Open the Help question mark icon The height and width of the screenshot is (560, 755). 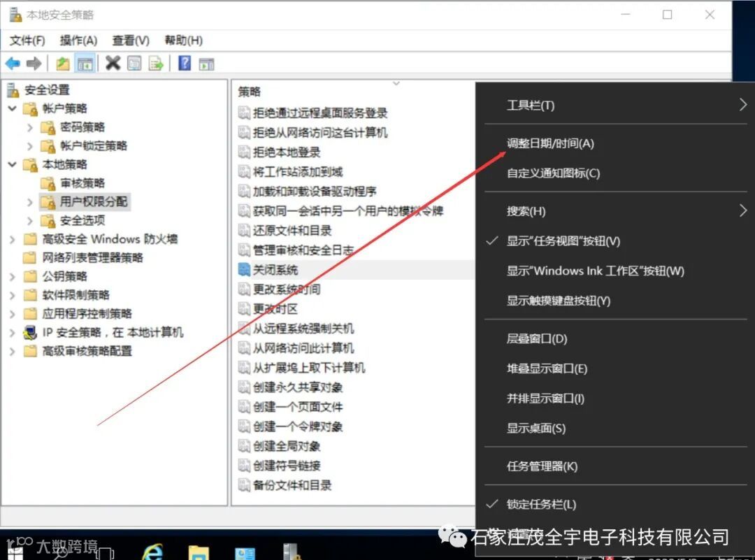(185, 63)
